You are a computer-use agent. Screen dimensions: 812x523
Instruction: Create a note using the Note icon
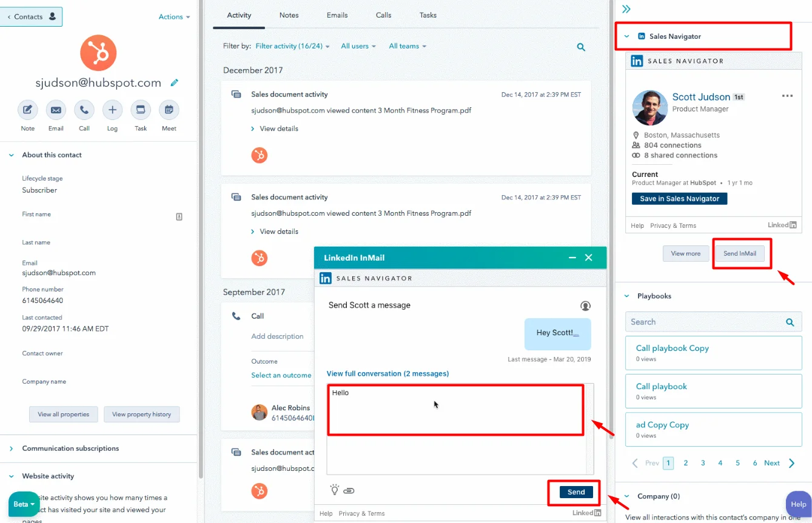click(27, 110)
